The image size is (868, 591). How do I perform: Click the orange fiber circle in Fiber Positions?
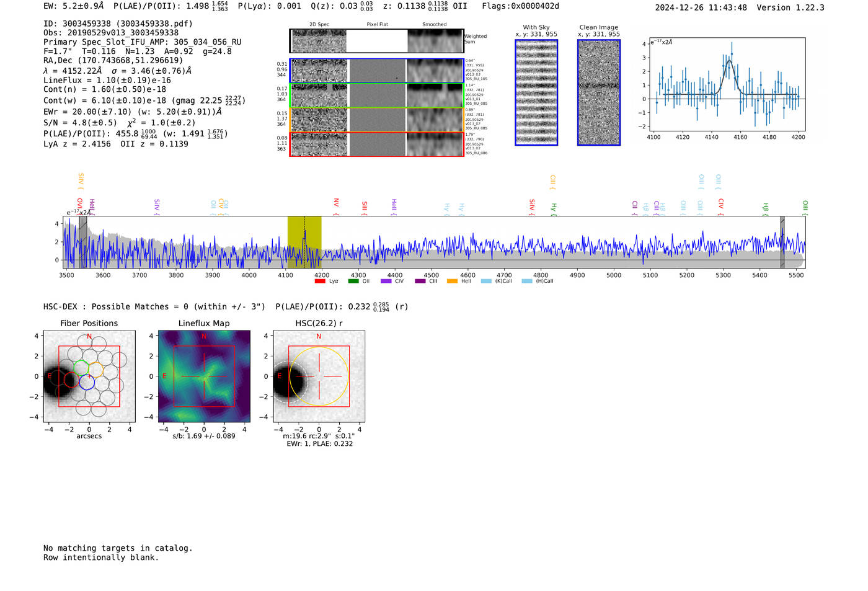coord(95,370)
